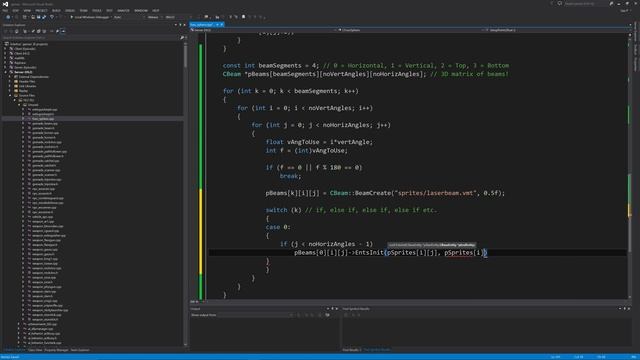This screenshot has width=640, height=360.
Task: Click the Visual Studio logo icon
Action: 5,4
